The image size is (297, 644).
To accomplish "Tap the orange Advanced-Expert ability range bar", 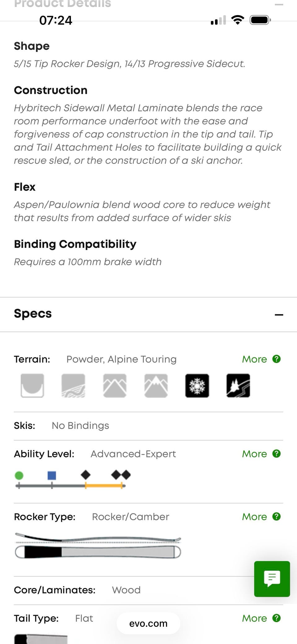I will [x=104, y=486].
